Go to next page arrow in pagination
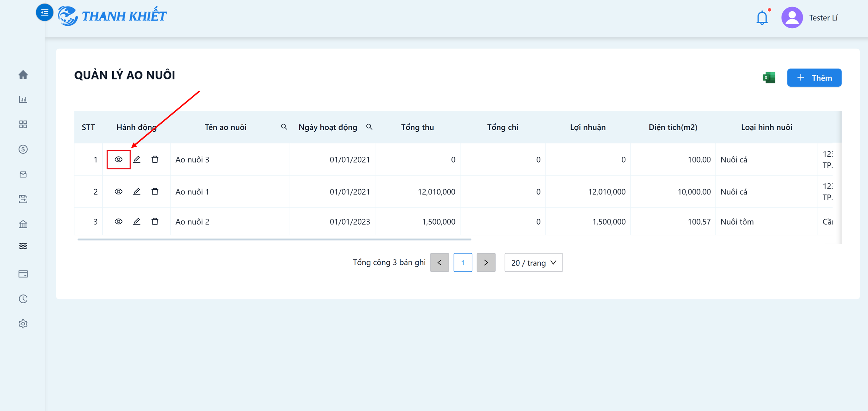This screenshot has height=411, width=868. pyautogui.click(x=486, y=263)
